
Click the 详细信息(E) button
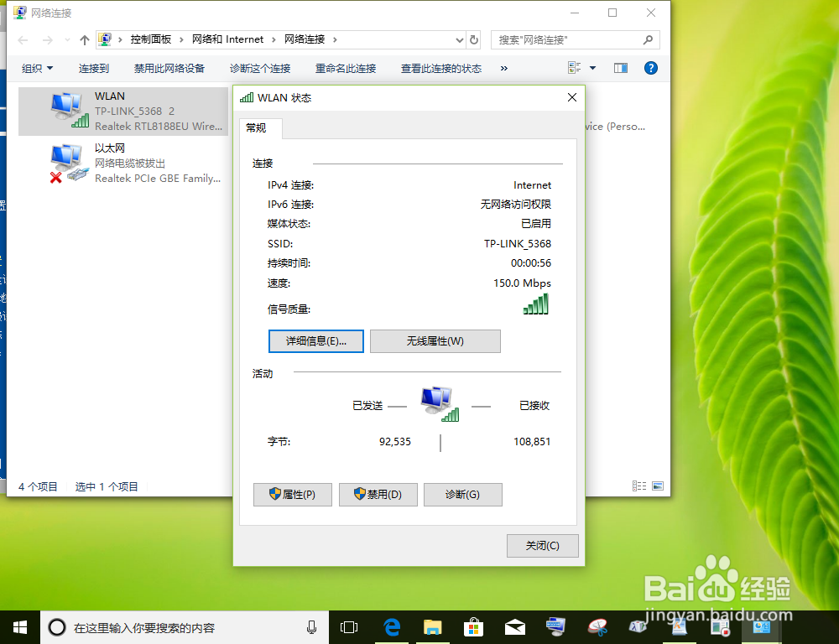coord(315,341)
